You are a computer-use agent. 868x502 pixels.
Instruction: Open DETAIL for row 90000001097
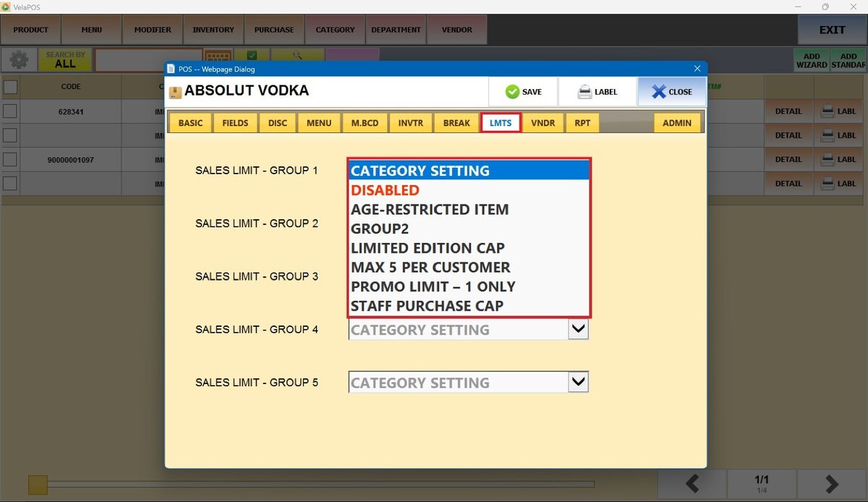point(788,159)
